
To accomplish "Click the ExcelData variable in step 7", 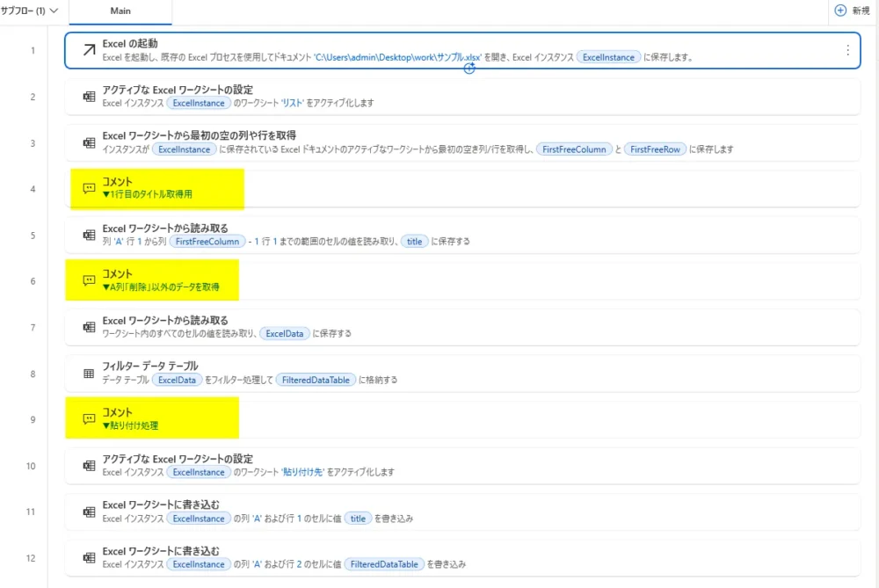I will pyautogui.click(x=285, y=333).
